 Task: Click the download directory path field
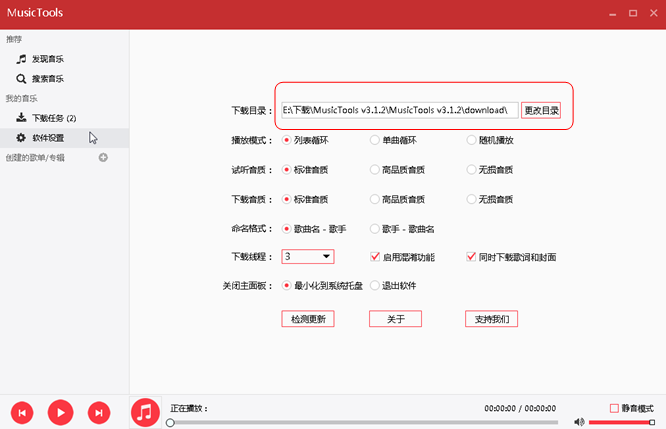point(400,110)
